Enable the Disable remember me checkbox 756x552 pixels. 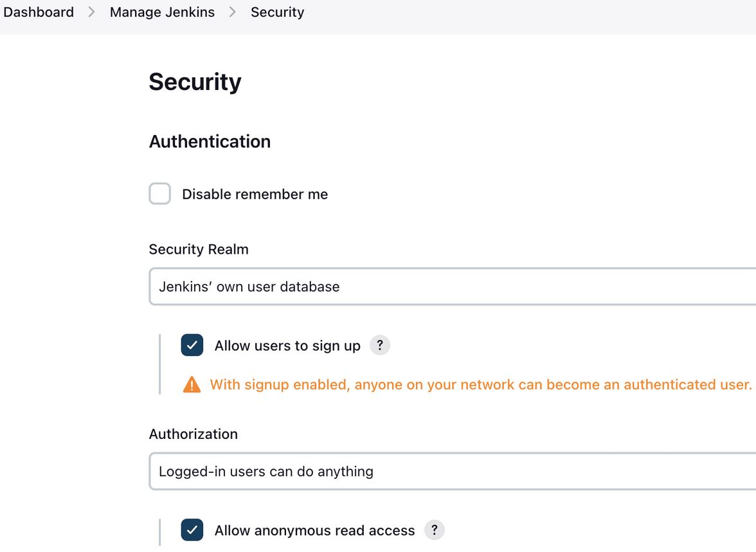[x=160, y=194]
